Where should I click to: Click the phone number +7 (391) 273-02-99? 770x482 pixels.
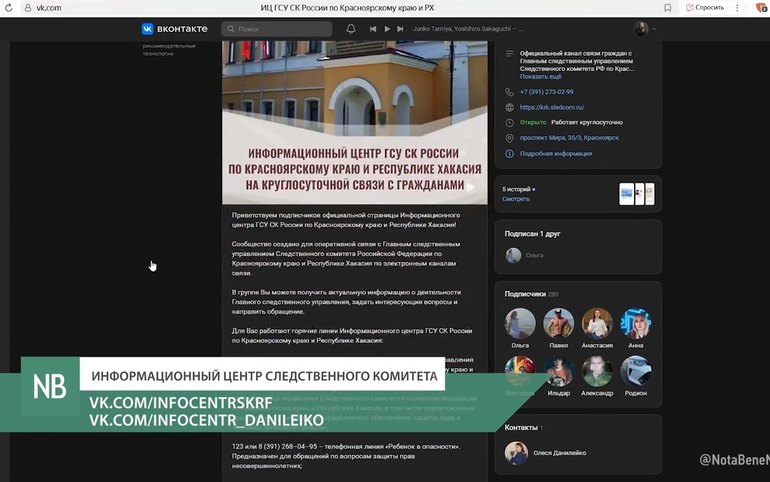547,92
